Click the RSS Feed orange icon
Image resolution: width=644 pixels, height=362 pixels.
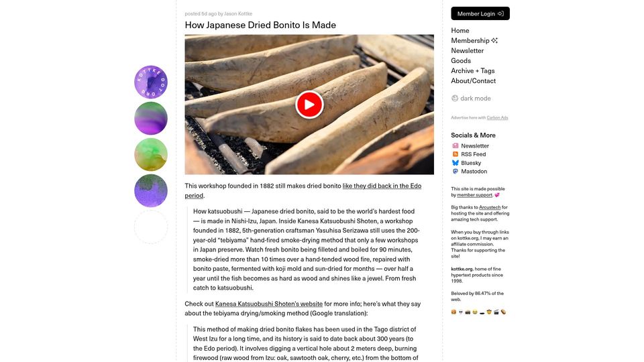point(455,154)
